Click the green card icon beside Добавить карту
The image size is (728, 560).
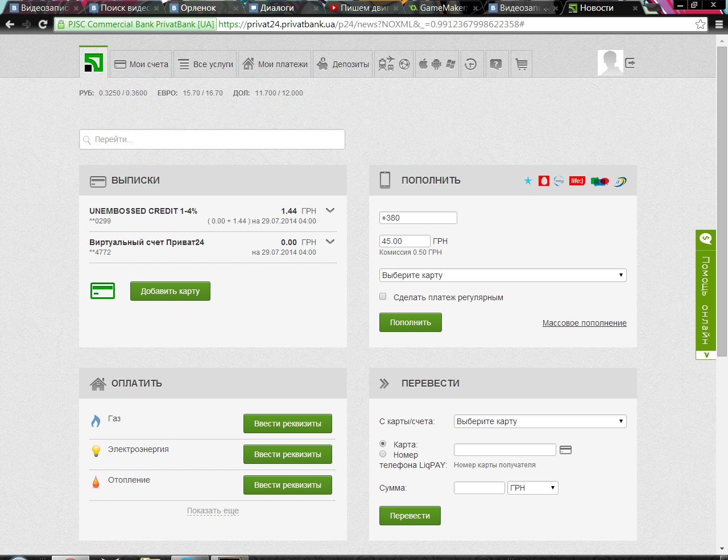102,291
